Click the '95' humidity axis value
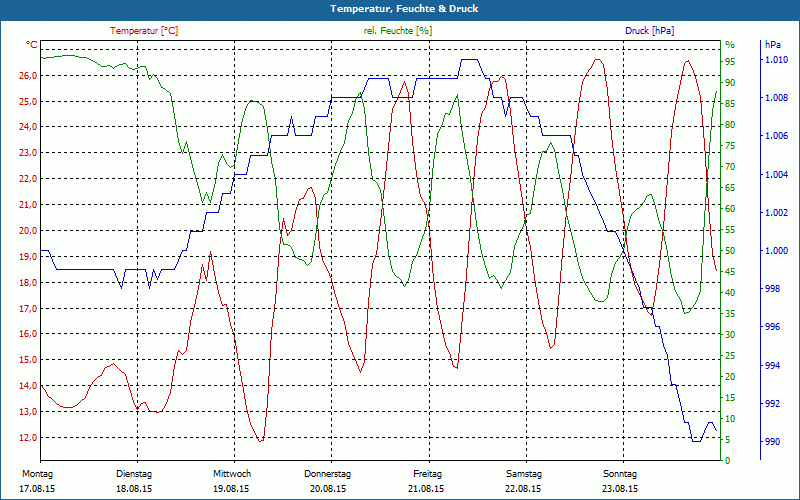The image size is (800, 500). coord(730,62)
